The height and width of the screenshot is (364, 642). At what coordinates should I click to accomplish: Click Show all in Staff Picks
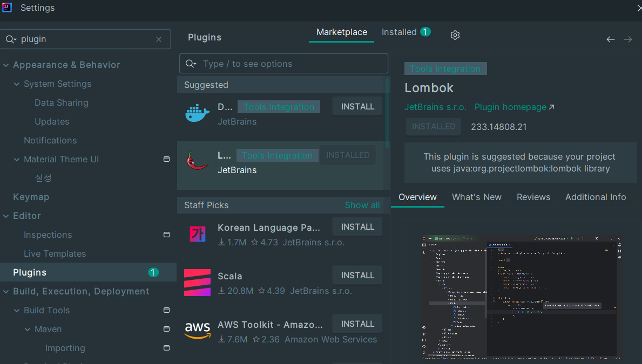click(362, 205)
